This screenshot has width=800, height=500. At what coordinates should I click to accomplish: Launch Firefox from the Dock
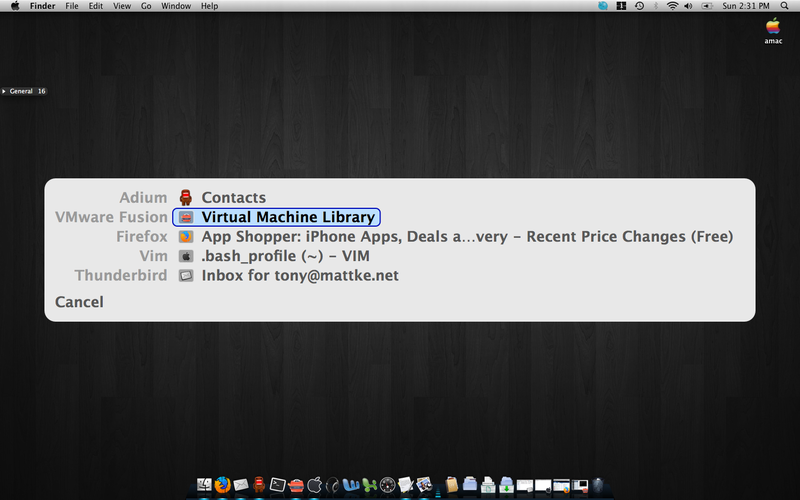[x=222, y=485]
